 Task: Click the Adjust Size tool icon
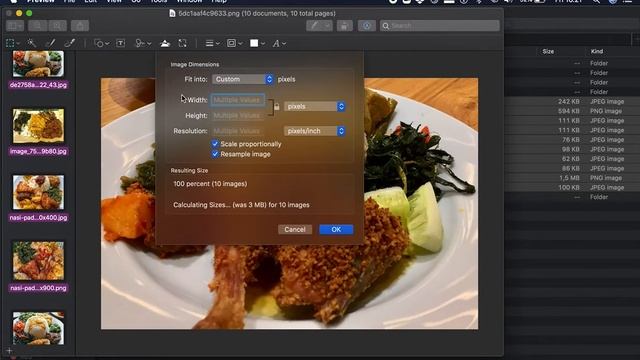click(x=182, y=43)
